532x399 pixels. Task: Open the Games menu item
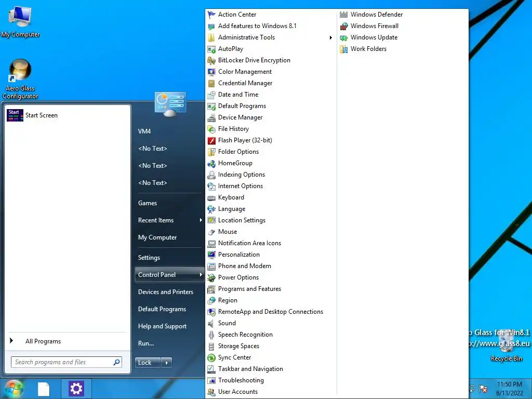[169, 203]
